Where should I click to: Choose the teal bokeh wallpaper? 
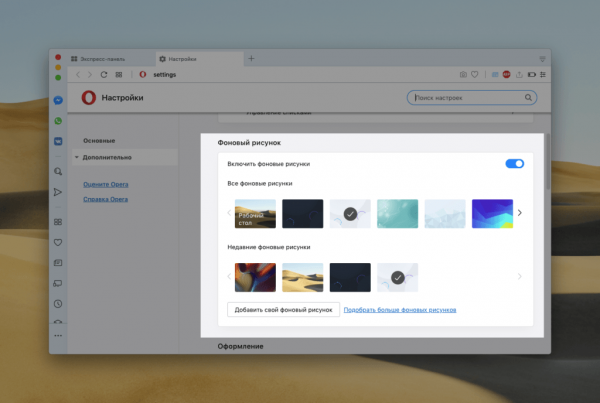coord(398,214)
